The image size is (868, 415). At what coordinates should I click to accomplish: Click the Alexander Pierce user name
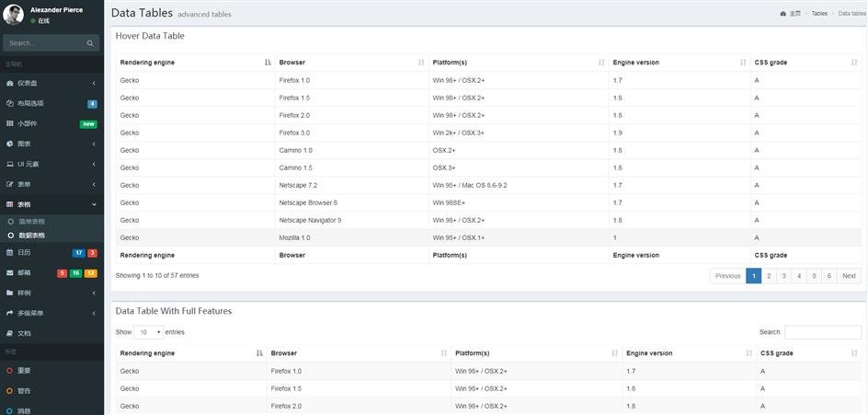[56, 10]
